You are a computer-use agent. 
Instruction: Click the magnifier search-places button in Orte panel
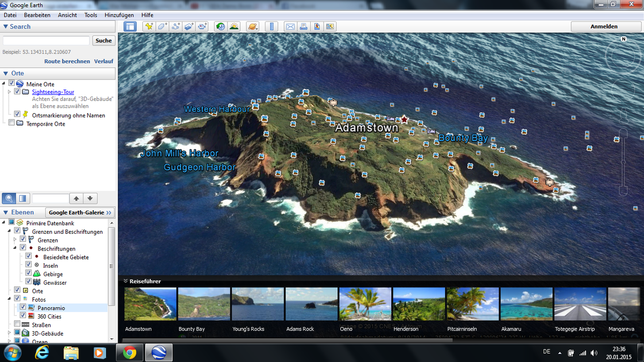(9, 198)
